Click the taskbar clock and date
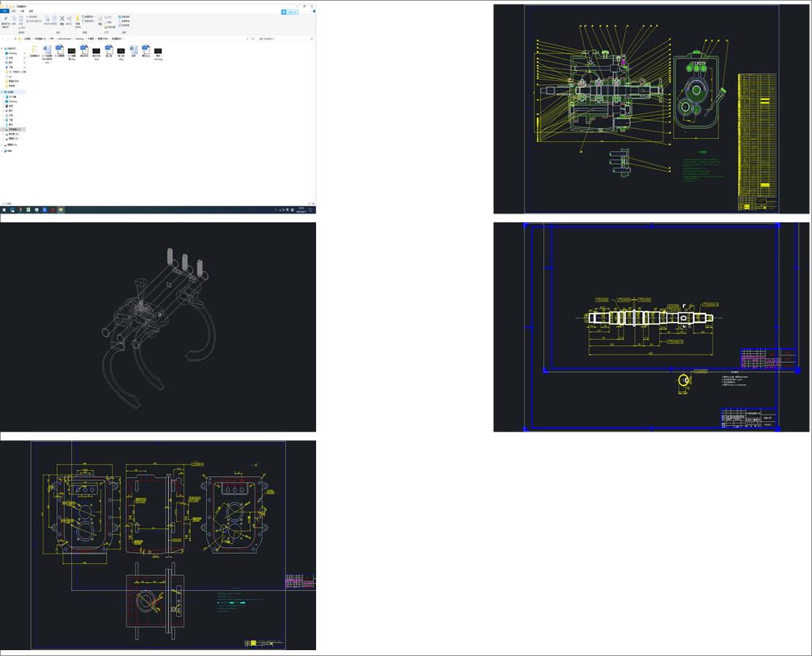Image resolution: width=812 pixels, height=656 pixels. (x=301, y=210)
